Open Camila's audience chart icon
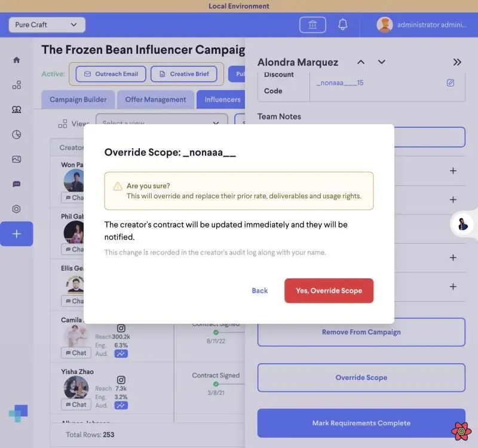The image size is (478, 448). 121,354
